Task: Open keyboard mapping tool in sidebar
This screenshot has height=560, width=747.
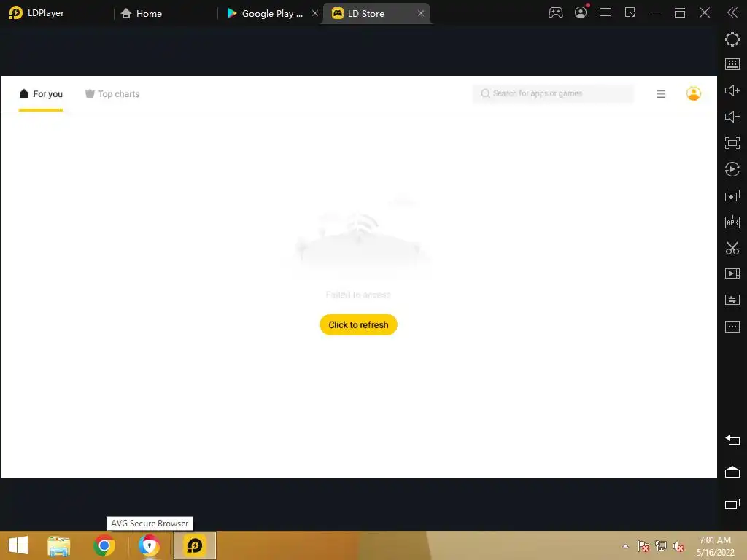Action: (732, 64)
